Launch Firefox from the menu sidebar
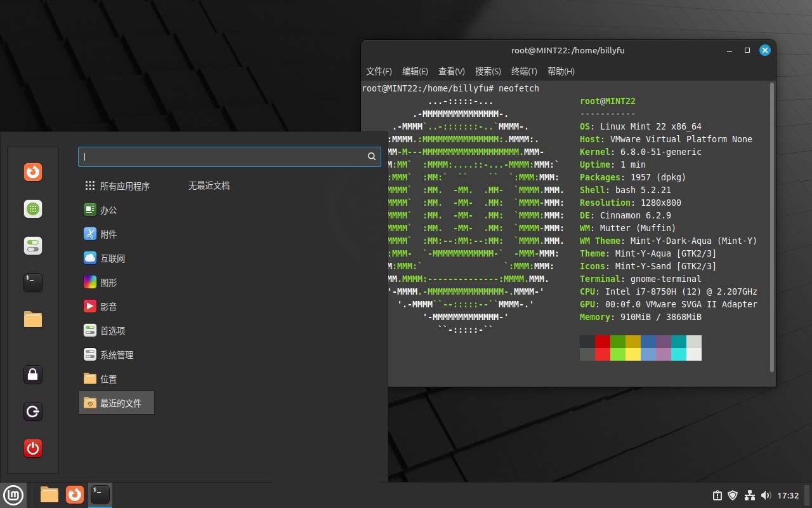 (x=32, y=171)
